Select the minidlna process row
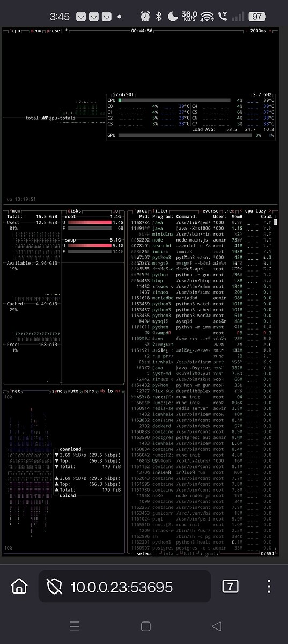Screen dimensions: 288x644 201,233
